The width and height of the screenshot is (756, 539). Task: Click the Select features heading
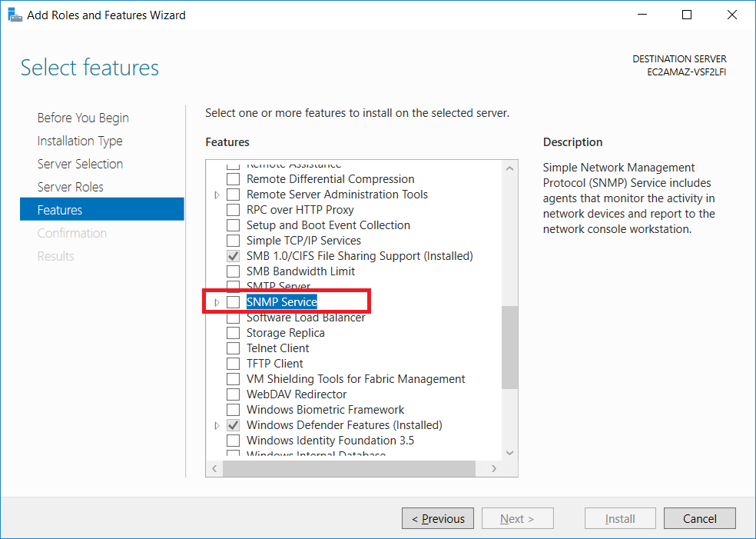(x=90, y=68)
